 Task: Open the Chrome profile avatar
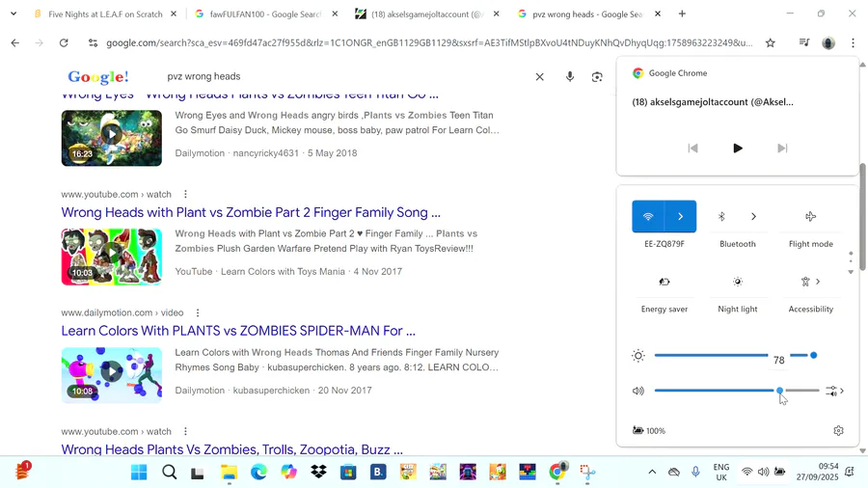828,42
